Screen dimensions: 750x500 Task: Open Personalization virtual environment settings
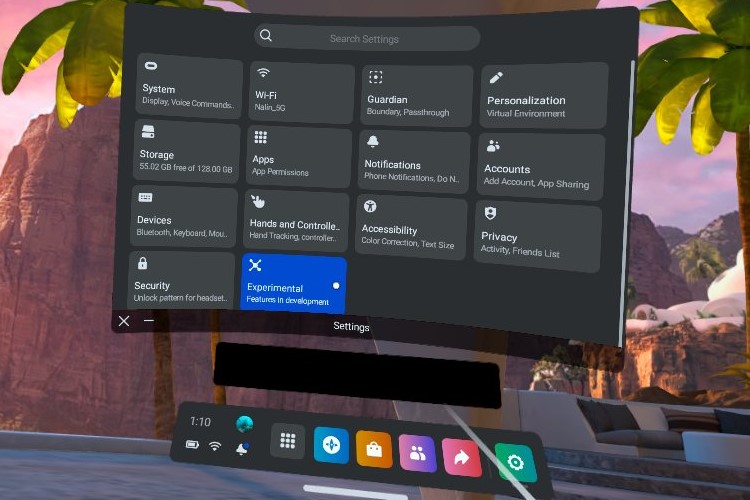[x=543, y=97]
